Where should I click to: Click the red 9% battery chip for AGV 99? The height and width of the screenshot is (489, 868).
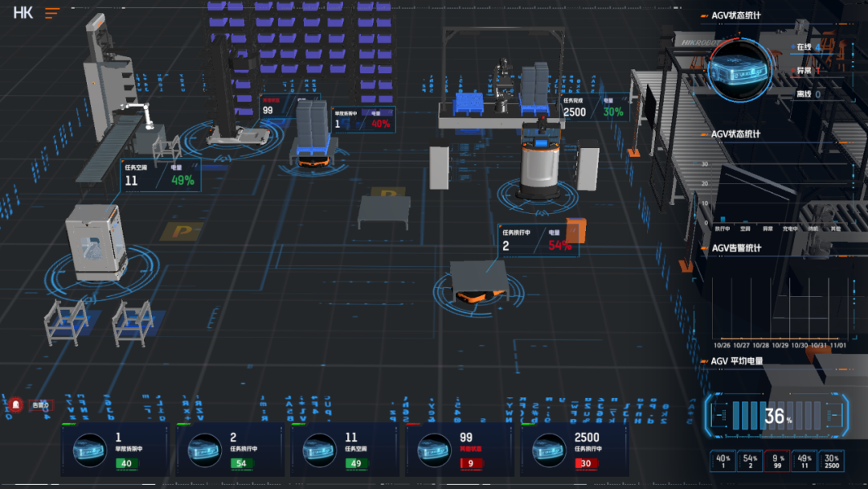(x=777, y=461)
